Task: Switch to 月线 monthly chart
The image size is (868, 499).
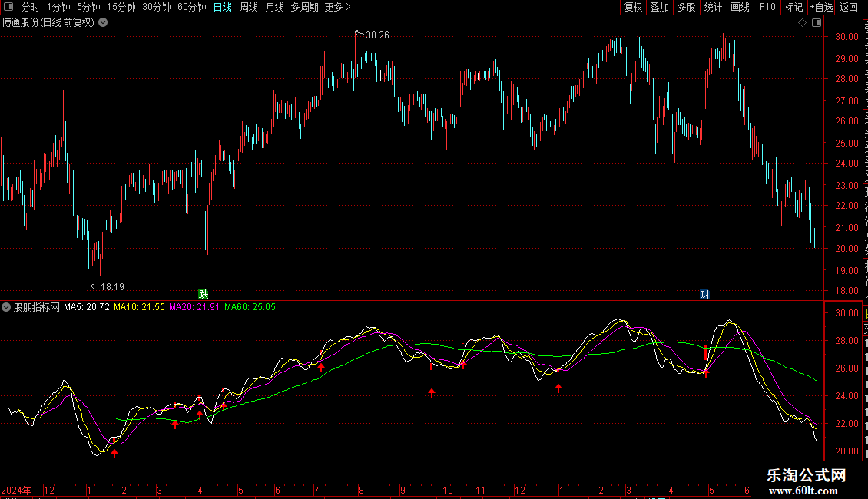Action: [274, 7]
